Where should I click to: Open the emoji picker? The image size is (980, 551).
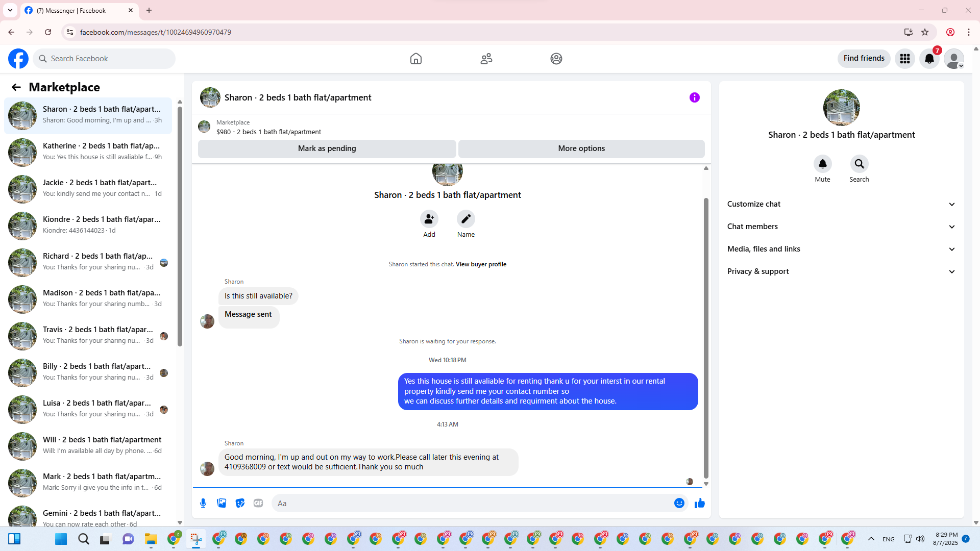[x=679, y=503]
